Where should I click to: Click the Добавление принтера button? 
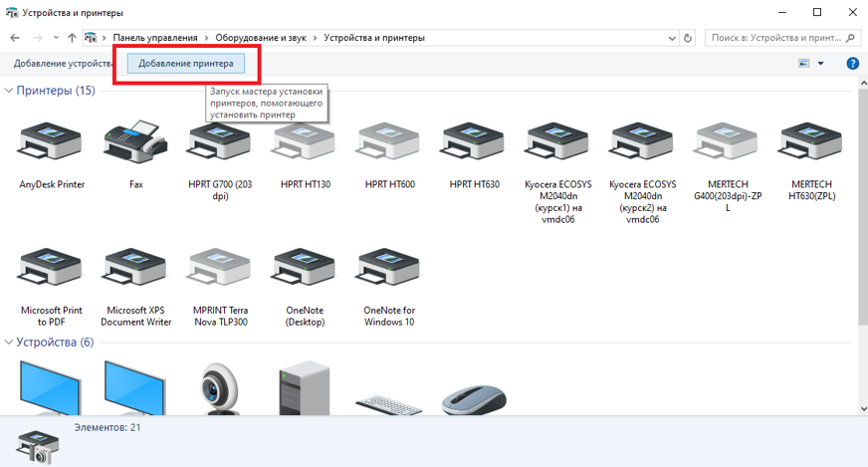point(186,64)
